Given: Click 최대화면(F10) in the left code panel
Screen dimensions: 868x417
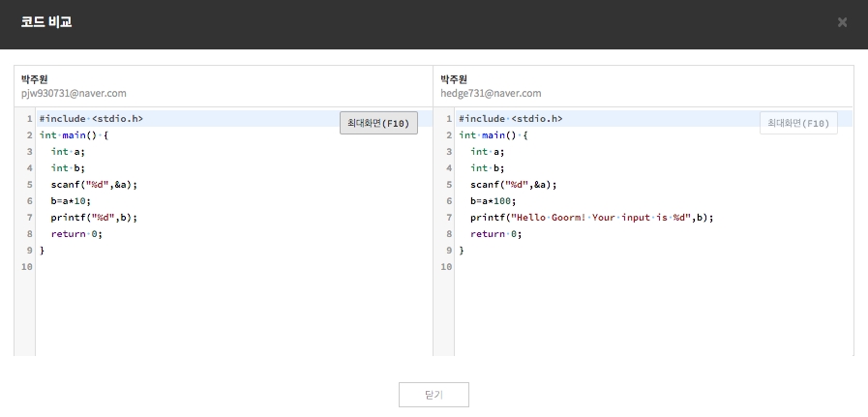Looking at the screenshot, I should pyautogui.click(x=378, y=123).
